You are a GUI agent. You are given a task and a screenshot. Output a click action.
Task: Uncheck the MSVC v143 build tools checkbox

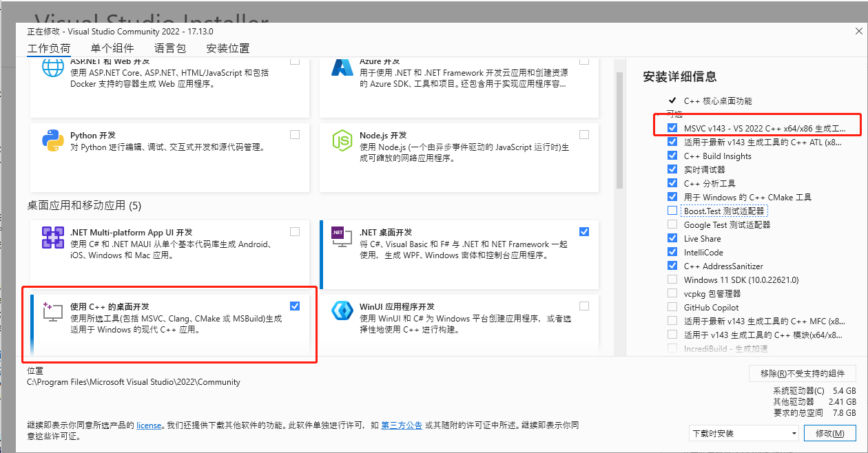[672, 128]
